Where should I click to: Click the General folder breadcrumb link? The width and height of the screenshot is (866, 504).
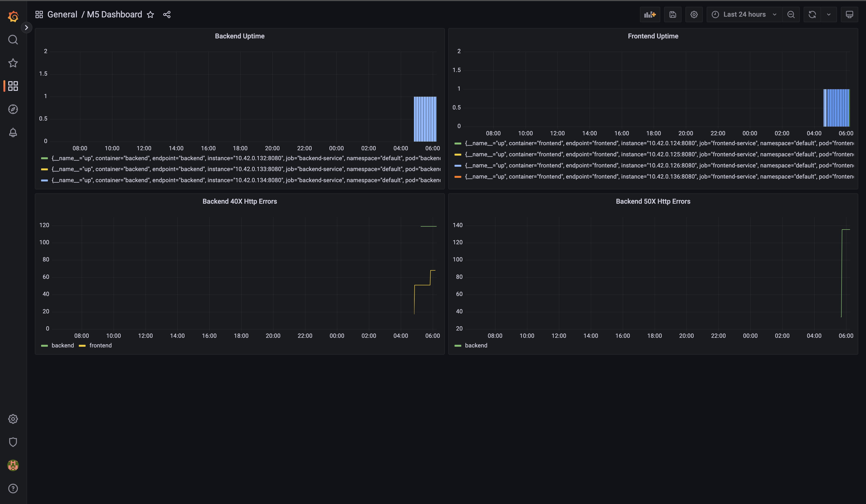tap(62, 14)
